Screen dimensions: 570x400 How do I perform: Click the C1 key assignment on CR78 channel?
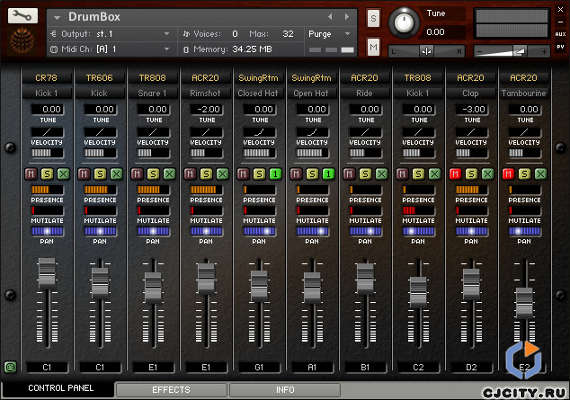47,367
